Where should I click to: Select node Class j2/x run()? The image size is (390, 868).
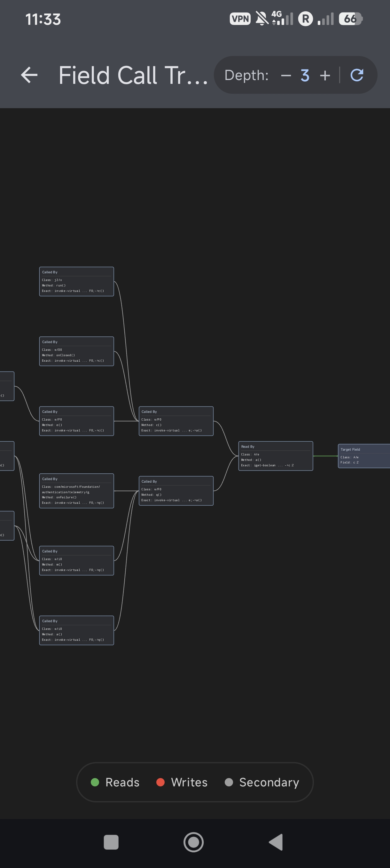[x=76, y=281]
